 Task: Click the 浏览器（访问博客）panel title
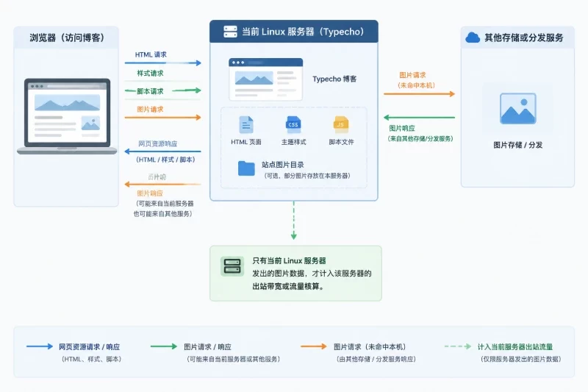67,38
